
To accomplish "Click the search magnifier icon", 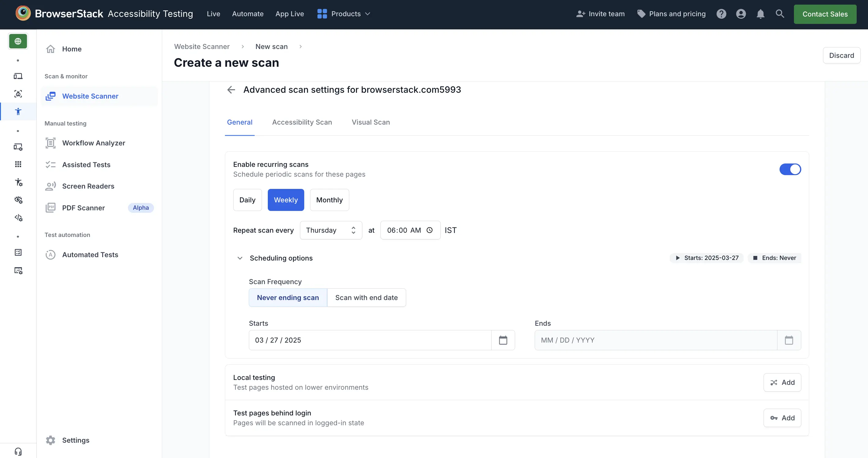I will pyautogui.click(x=780, y=14).
